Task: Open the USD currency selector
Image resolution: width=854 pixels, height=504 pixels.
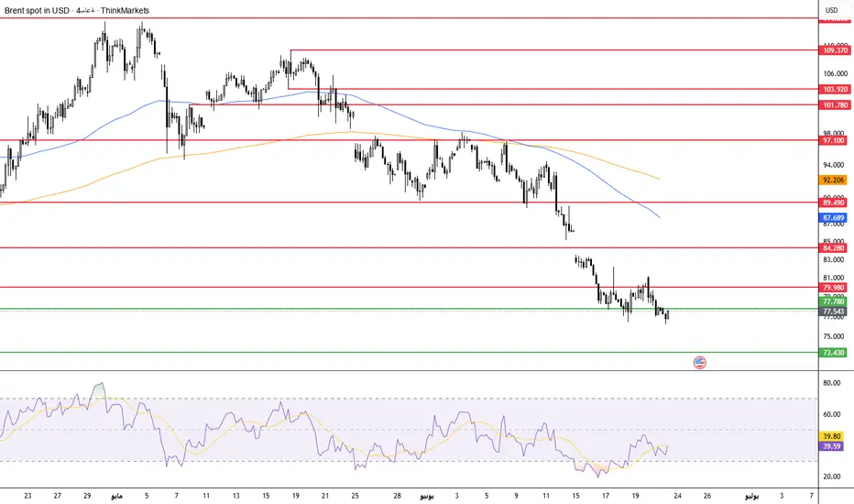Action: click(x=831, y=10)
